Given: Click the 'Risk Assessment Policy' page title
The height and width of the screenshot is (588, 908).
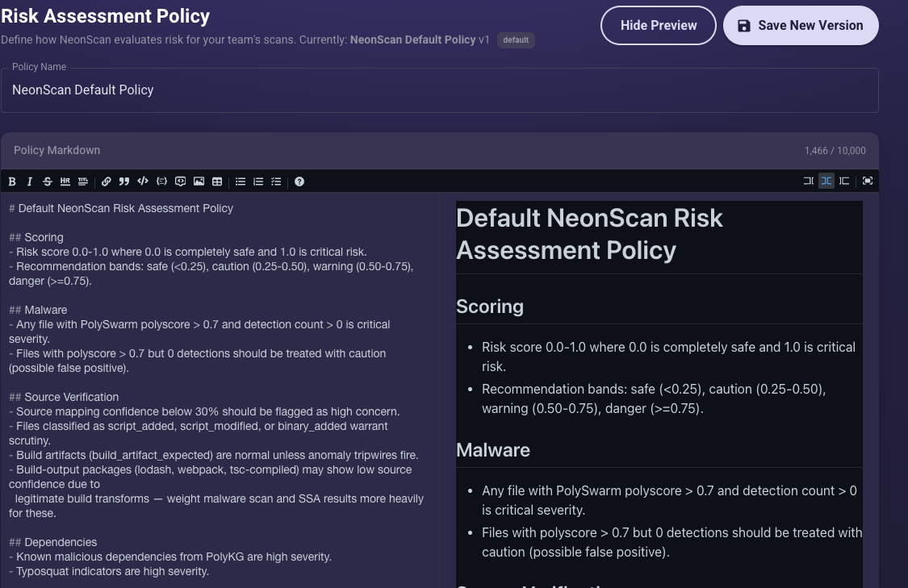Looking at the screenshot, I should 106,15.
